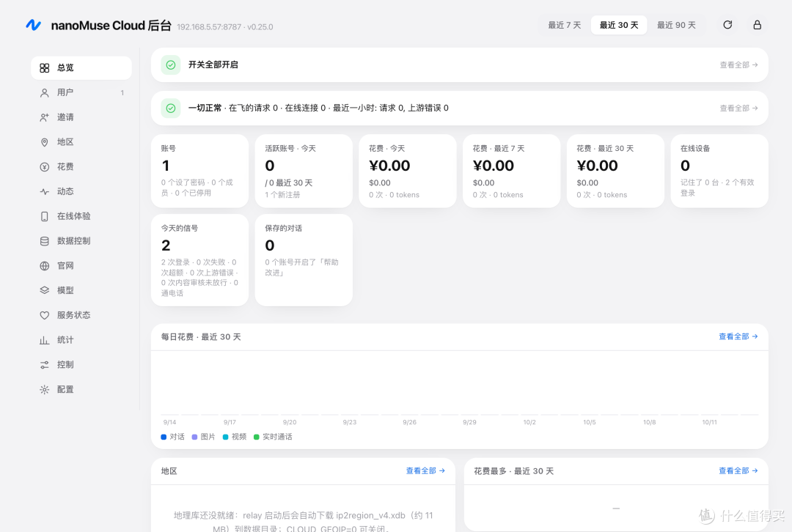Click the 统计 bar chart icon
This screenshot has width=792, height=532.
(x=45, y=340)
